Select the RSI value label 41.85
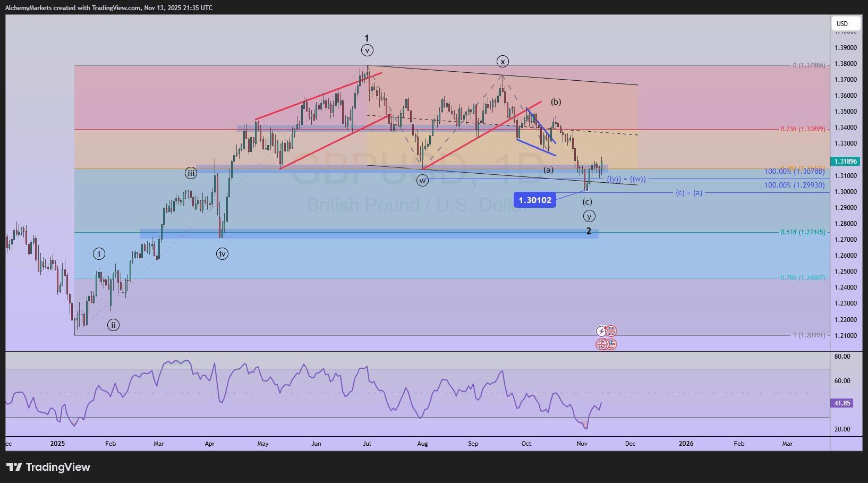Screen dimensions: 868x483 [x=842, y=403]
